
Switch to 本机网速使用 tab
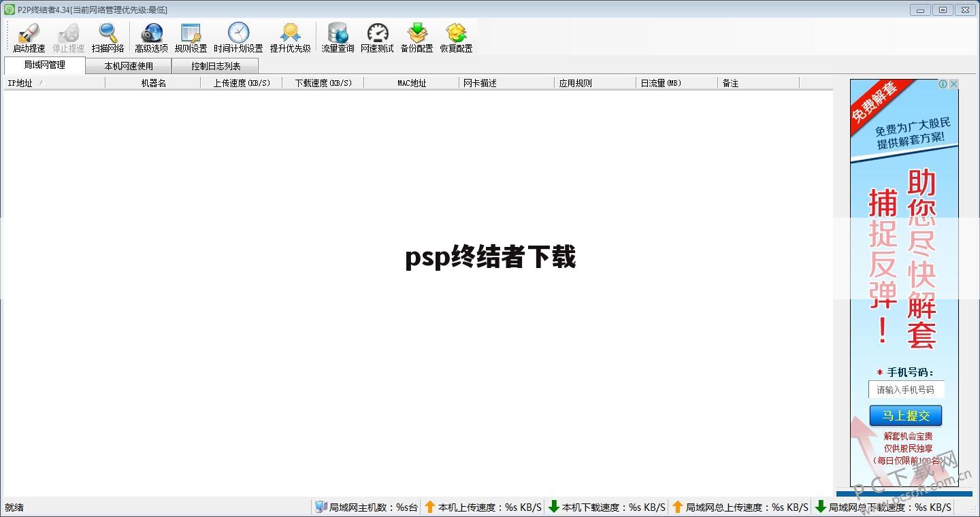coord(129,66)
